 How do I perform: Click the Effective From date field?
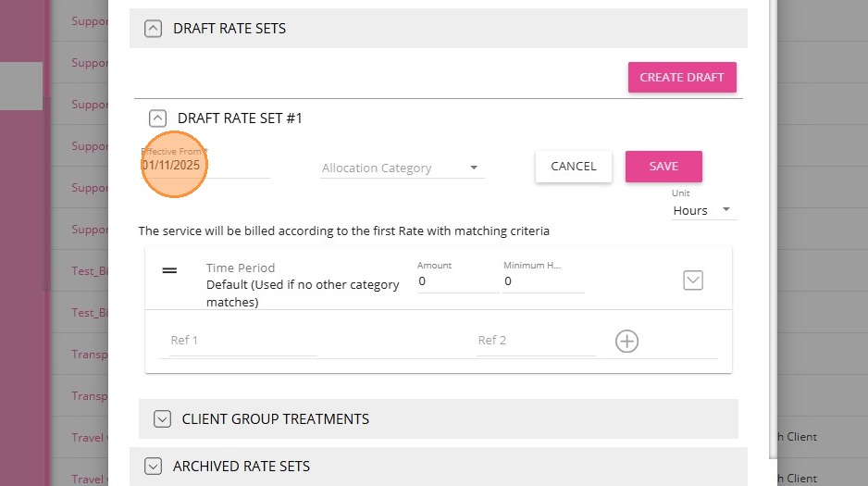tap(204, 166)
